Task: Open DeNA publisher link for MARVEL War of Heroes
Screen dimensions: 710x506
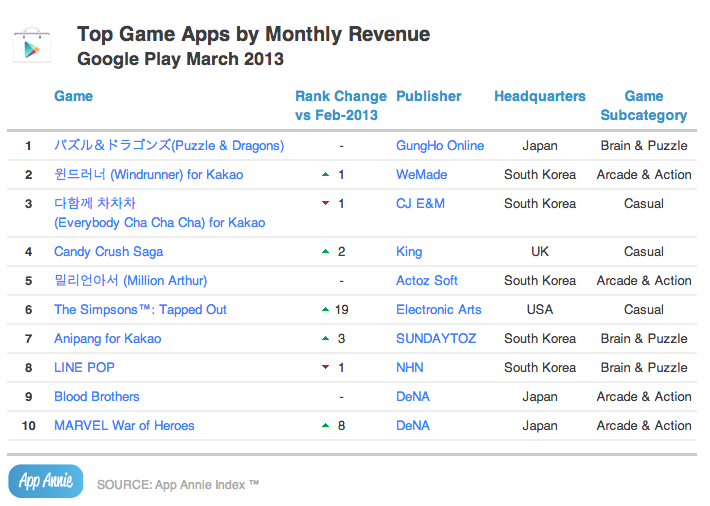Action: coord(413,425)
